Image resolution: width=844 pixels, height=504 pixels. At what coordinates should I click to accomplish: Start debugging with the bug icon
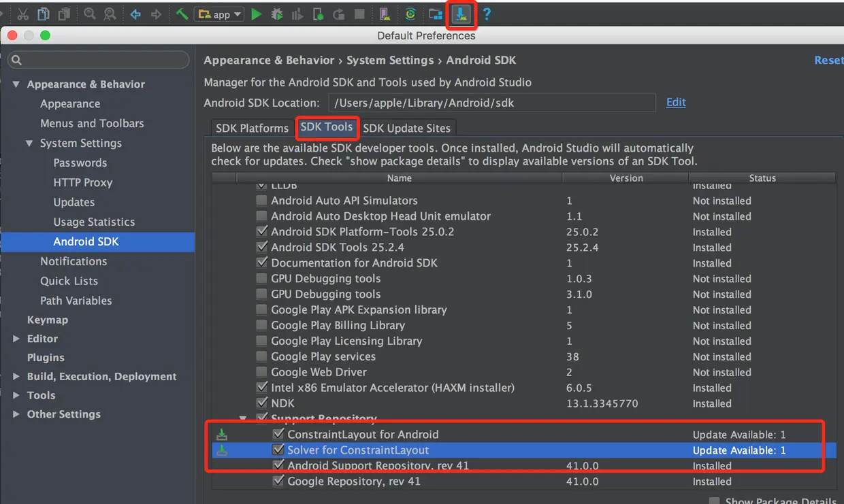(x=276, y=14)
